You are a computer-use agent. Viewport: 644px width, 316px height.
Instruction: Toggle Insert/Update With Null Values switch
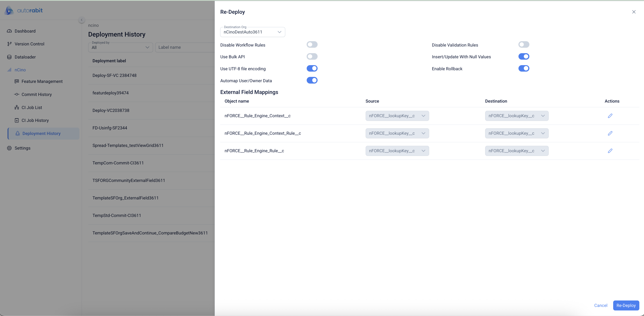524,57
